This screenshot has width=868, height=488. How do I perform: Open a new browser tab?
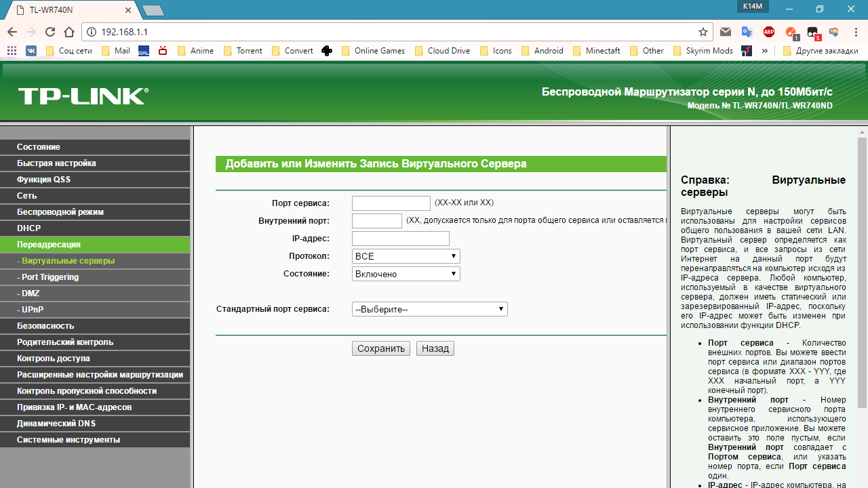point(153,10)
